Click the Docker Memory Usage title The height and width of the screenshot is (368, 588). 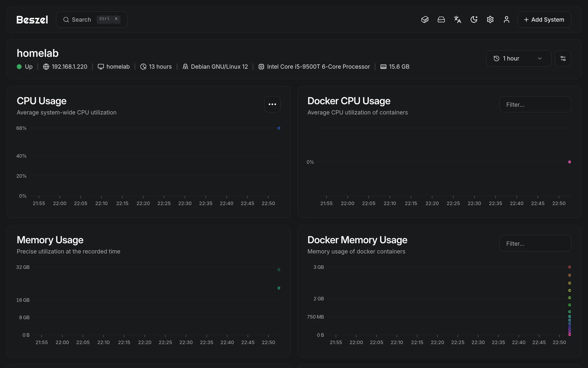click(x=357, y=240)
